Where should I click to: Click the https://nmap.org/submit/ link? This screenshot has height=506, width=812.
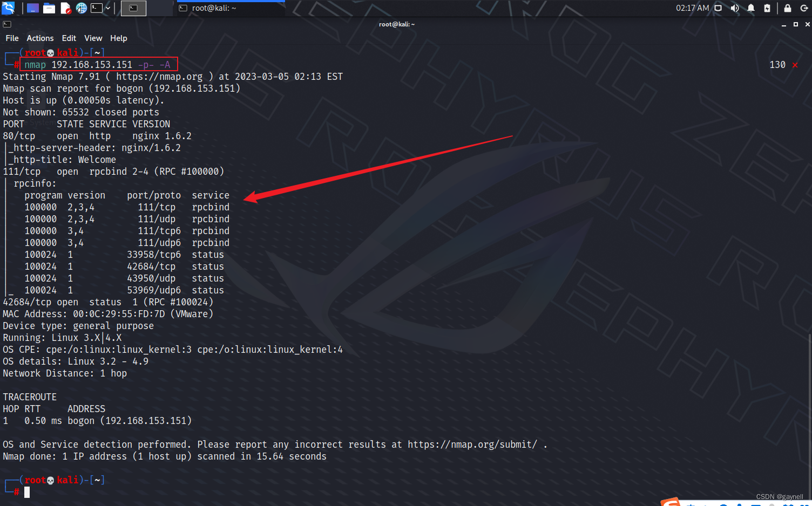point(472,445)
